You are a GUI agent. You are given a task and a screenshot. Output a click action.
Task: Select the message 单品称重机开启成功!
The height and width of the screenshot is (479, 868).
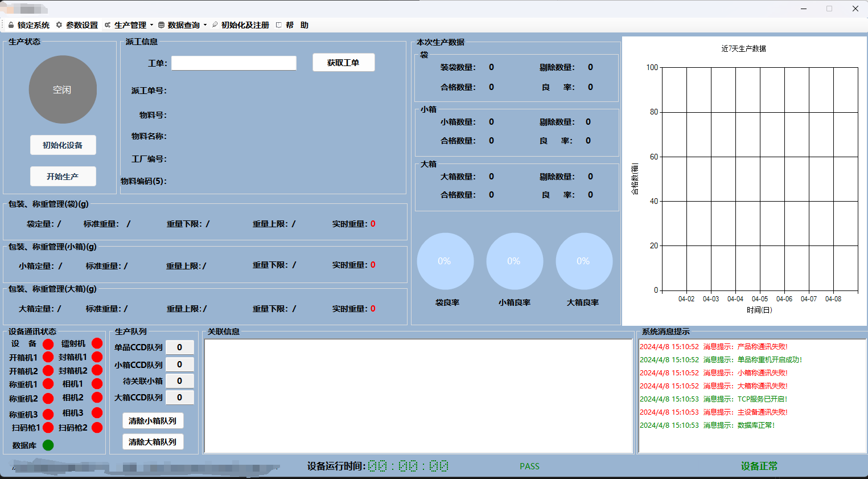(721, 360)
